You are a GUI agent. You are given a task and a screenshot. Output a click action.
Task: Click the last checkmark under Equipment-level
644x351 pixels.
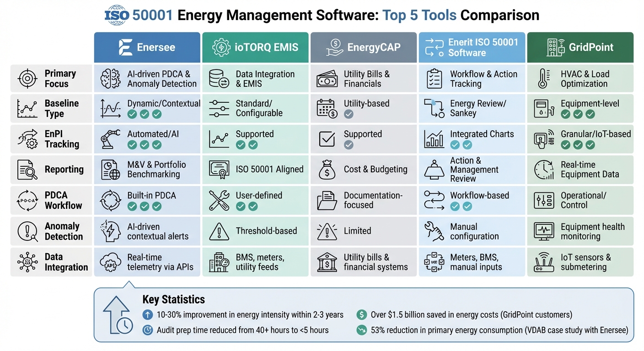(x=590, y=114)
